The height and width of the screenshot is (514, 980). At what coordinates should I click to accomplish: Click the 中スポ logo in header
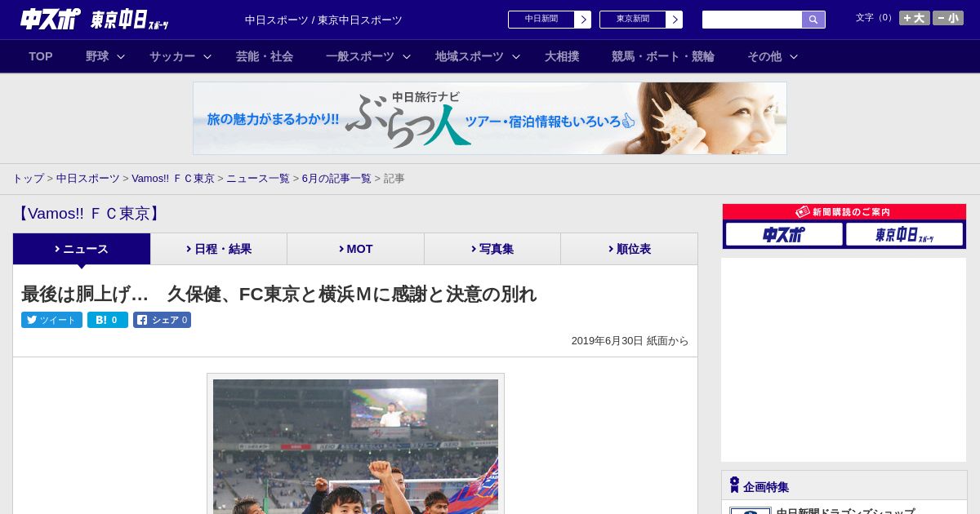coord(50,20)
